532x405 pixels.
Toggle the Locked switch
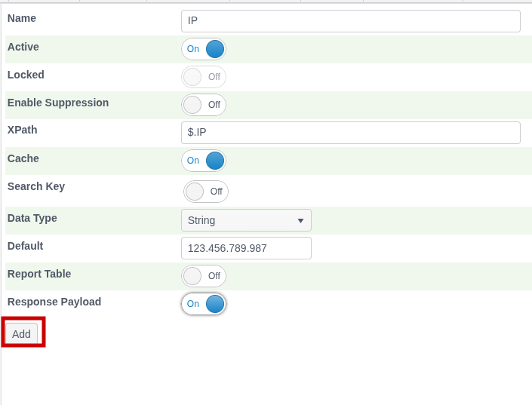(x=204, y=77)
